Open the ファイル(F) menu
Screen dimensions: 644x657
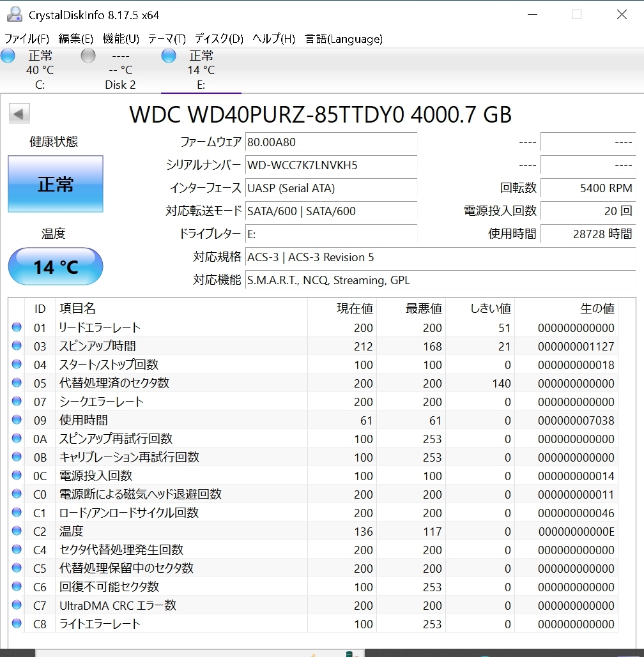pyautogui.click(x=26, y=39)
